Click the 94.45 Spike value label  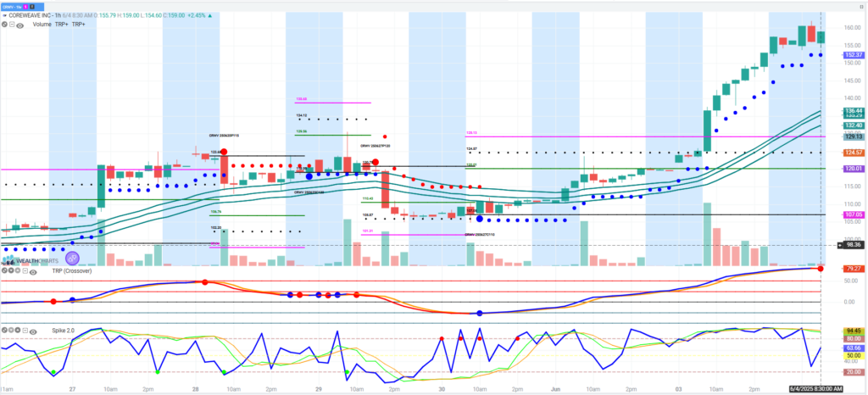click(853, 331)
